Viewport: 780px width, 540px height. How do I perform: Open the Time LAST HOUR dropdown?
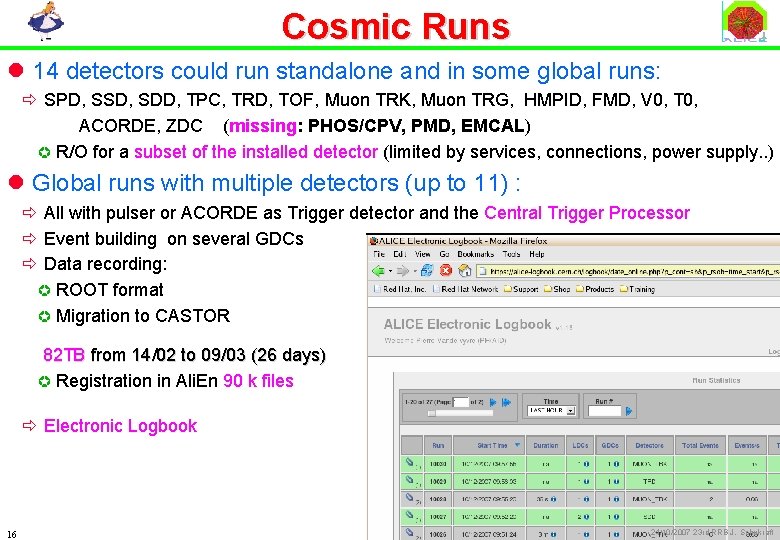coord(551,411)
